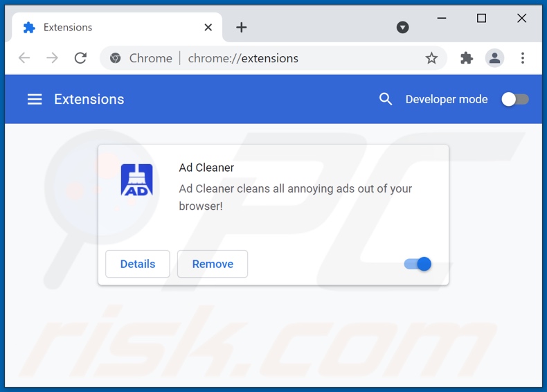Viewport: 547px width, 392px height.
Task: Open Chrome three-dot menu
Action: [x=523, y=58]
